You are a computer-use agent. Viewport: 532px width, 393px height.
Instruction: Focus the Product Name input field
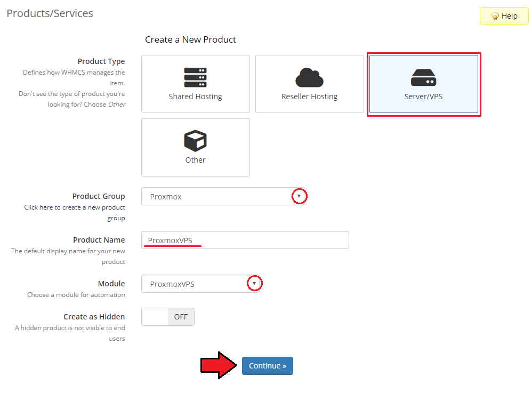[245, 240]
